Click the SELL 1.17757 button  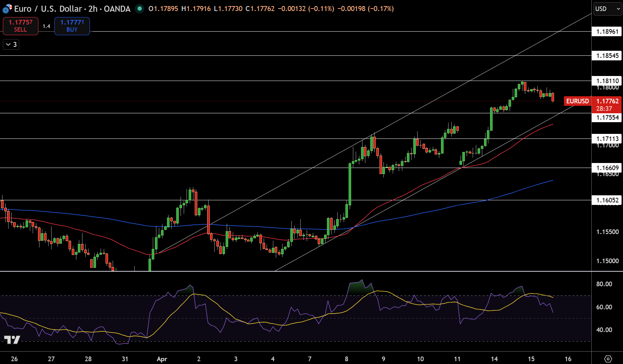tap(21, 26)
